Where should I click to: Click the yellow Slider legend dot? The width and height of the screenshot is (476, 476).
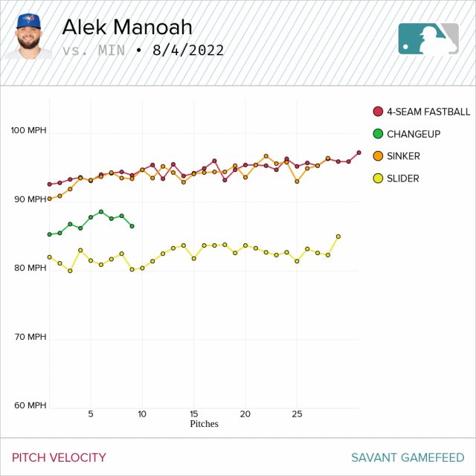[x=378, y=178]
